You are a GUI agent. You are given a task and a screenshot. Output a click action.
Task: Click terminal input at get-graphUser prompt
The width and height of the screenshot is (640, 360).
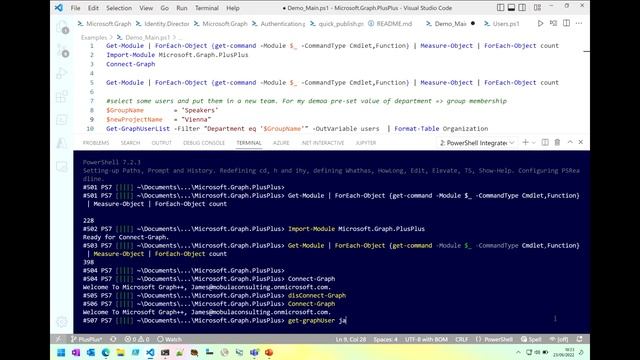[317, 320]
